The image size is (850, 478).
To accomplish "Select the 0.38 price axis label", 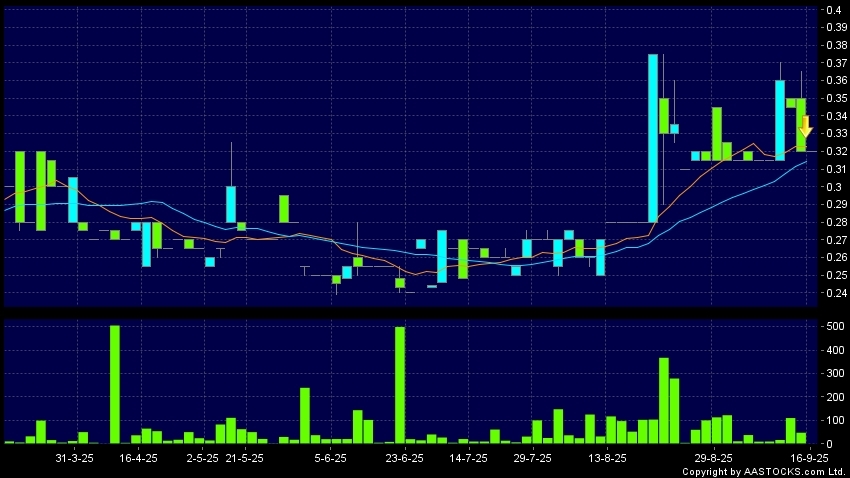I will [x=837, y=46].
